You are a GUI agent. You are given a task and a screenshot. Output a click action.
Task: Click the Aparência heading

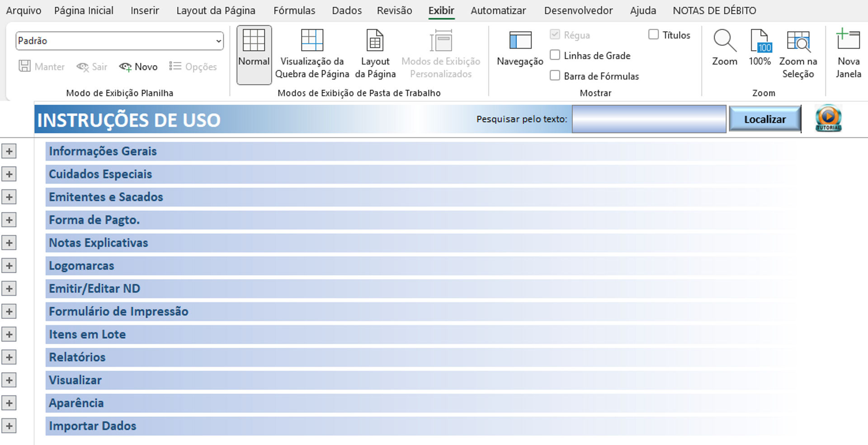click(x=76, y=403)
